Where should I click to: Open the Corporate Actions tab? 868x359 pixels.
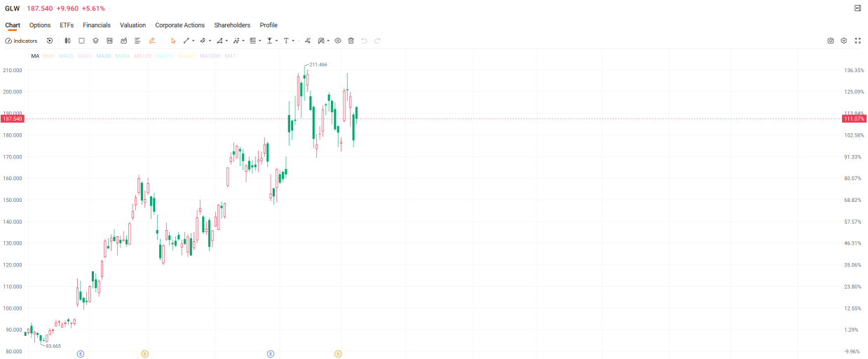pyautogui.click(x=180, y=25)
